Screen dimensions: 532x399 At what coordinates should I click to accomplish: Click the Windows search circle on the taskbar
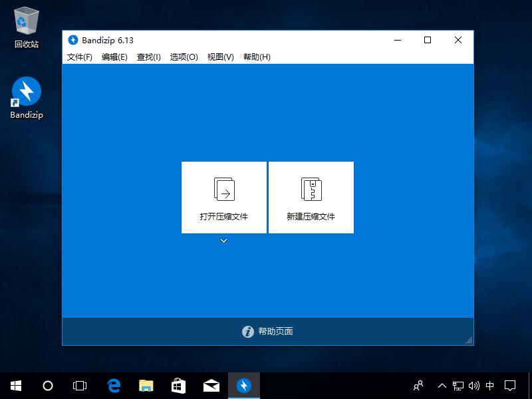[47, 386]
